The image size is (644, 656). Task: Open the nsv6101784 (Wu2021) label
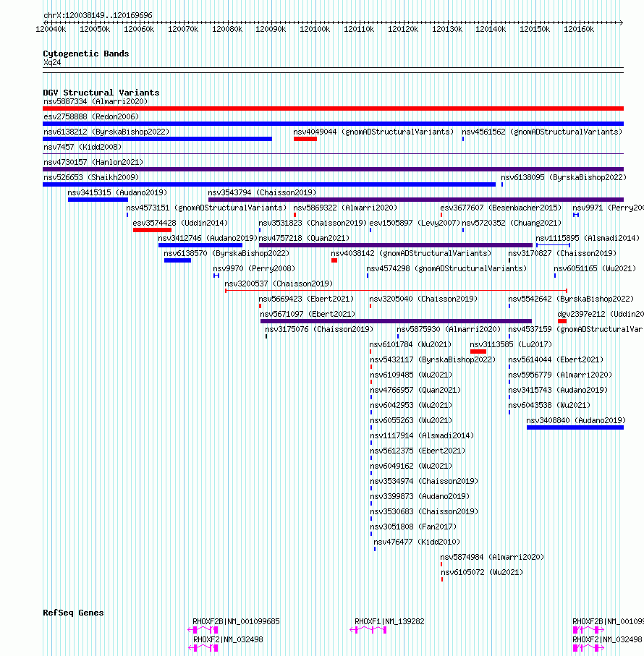[x=410, y=345]
